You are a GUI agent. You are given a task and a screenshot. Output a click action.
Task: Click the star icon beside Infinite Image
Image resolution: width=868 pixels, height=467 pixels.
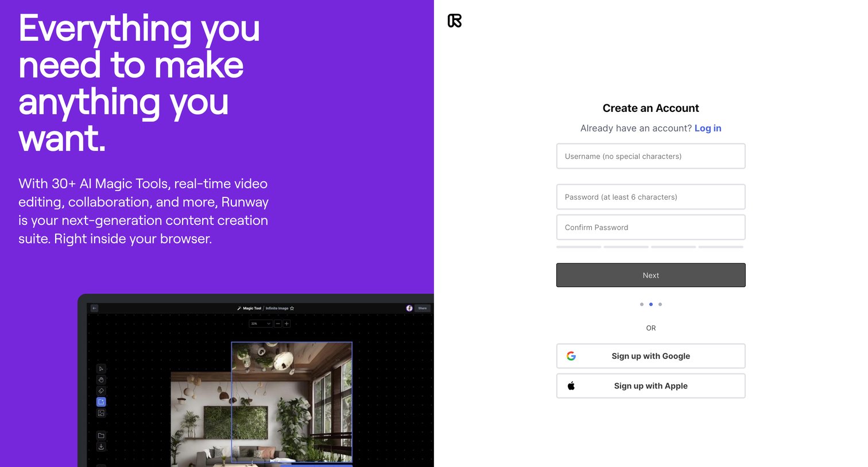point(292,308)
